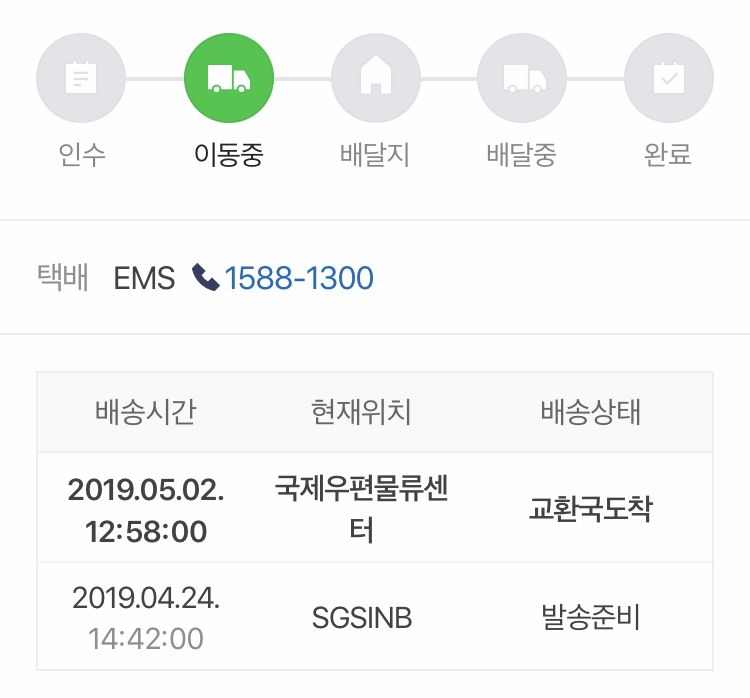Select the green 이동중 truck icon

click(229, 78)
